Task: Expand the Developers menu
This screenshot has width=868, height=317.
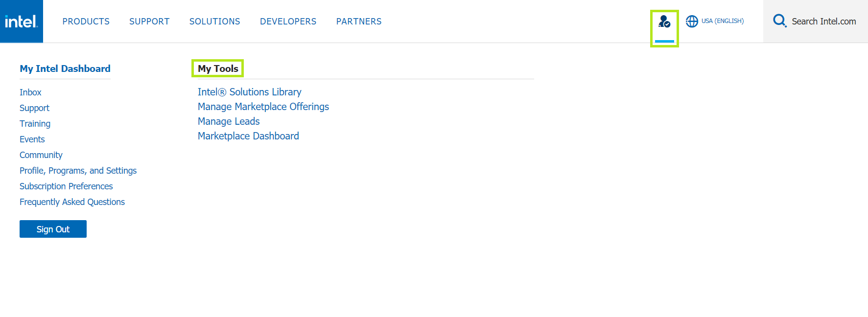Action: click(288, 22)
